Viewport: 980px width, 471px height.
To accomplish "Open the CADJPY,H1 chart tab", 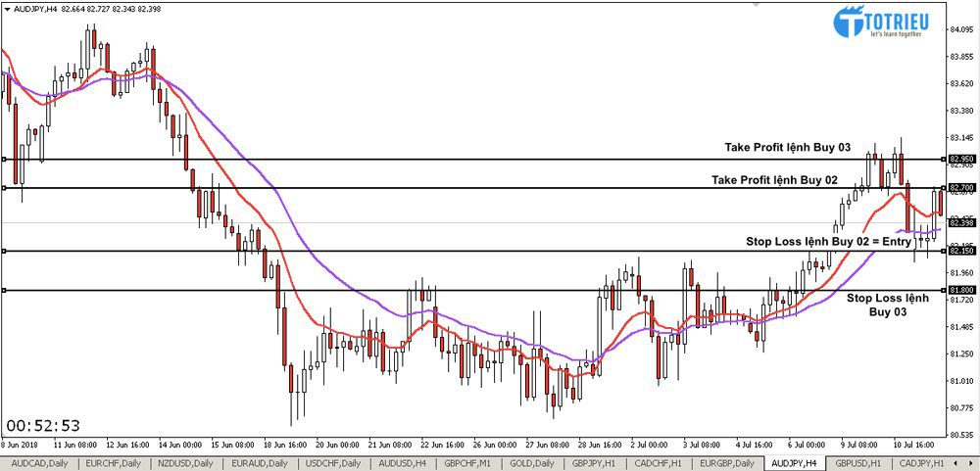I will tap(923, 464).
